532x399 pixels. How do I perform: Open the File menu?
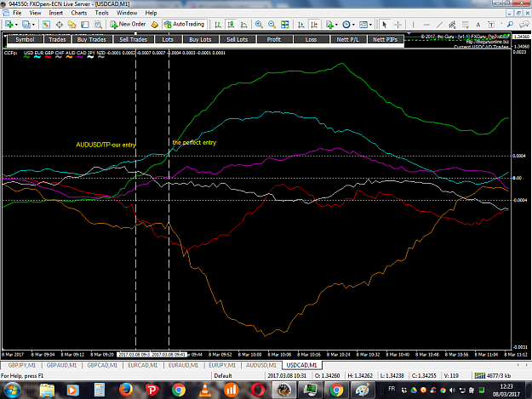coord(17,13)
